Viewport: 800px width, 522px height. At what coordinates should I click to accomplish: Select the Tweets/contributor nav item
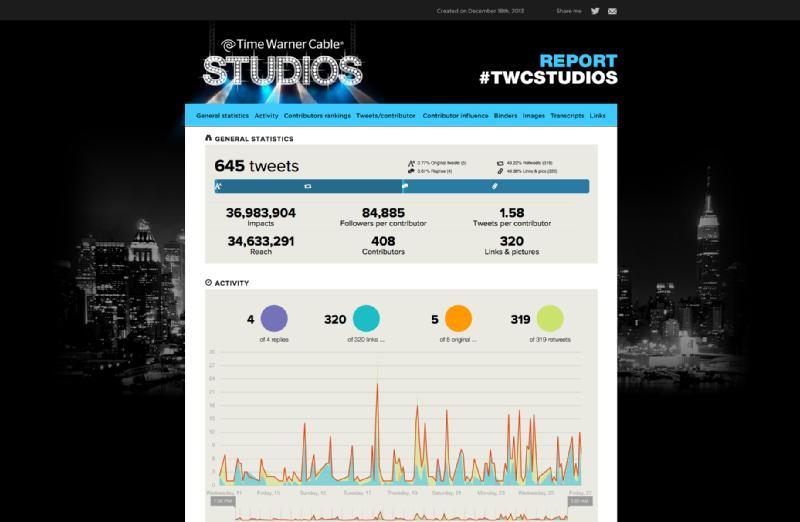[x=386, y=116]
